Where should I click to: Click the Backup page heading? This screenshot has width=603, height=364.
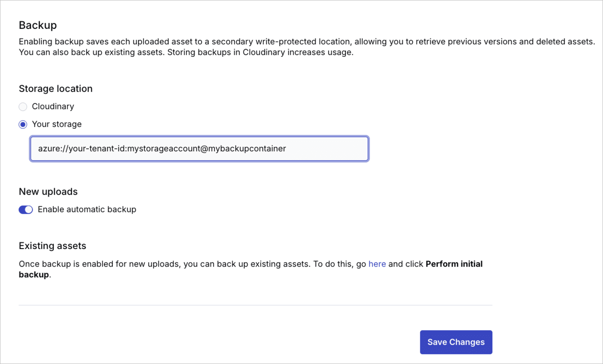pos(37,25)
